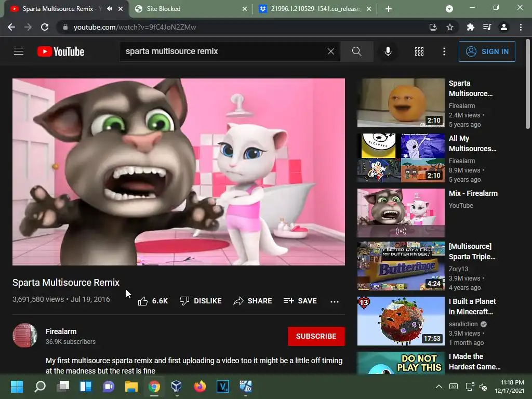Screen dimensions: 532x399
Task: Click the magnifier search button
Action: 356,51
